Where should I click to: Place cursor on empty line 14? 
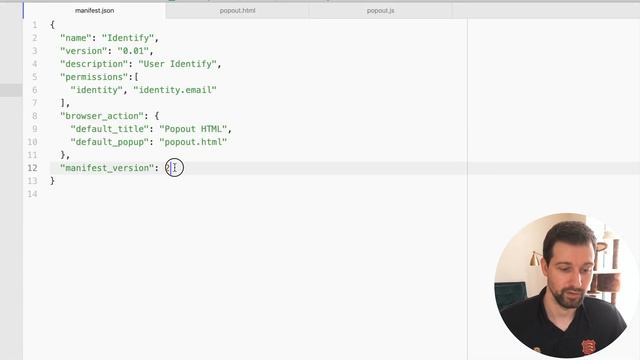[245, 194]
